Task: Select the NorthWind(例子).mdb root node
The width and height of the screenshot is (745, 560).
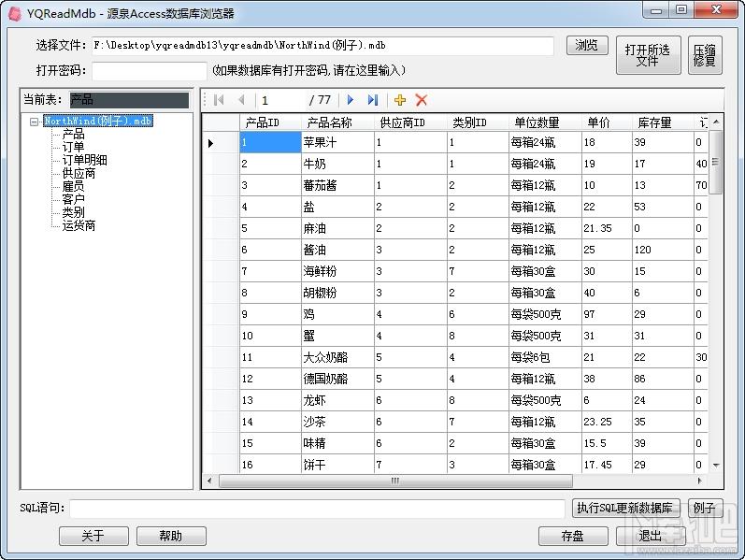Action: [98, 121]
